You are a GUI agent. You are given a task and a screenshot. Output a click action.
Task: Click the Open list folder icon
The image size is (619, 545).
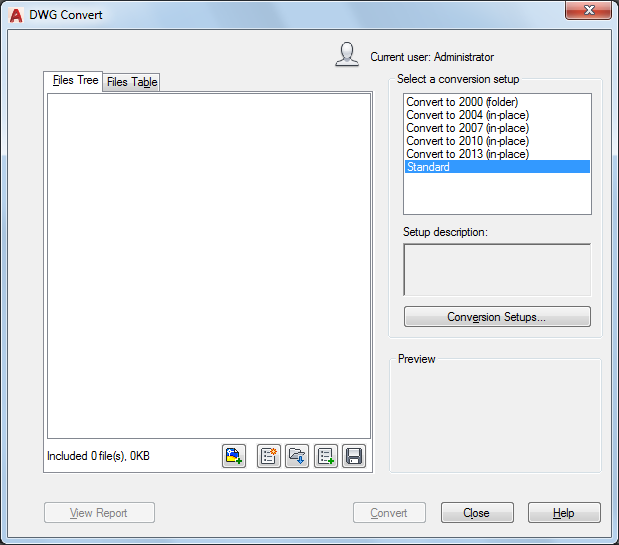(x=297, y=456)
